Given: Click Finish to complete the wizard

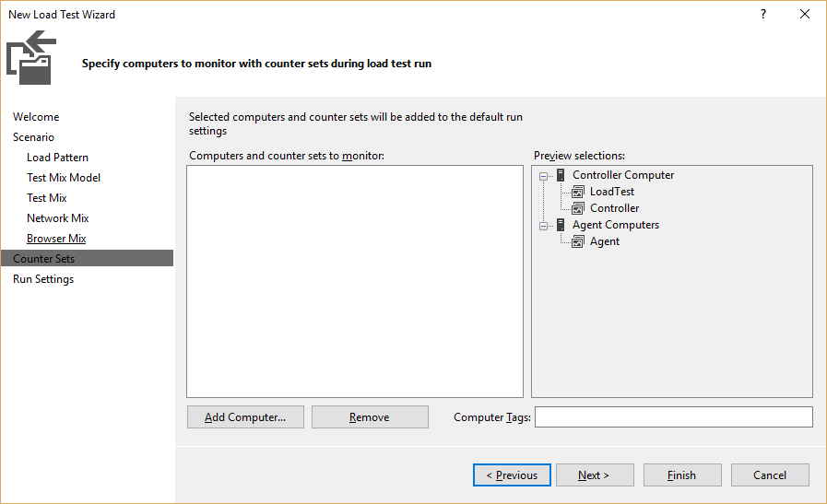Looking at the screenshot, I should pyautogui.click(x=682, y=475).
